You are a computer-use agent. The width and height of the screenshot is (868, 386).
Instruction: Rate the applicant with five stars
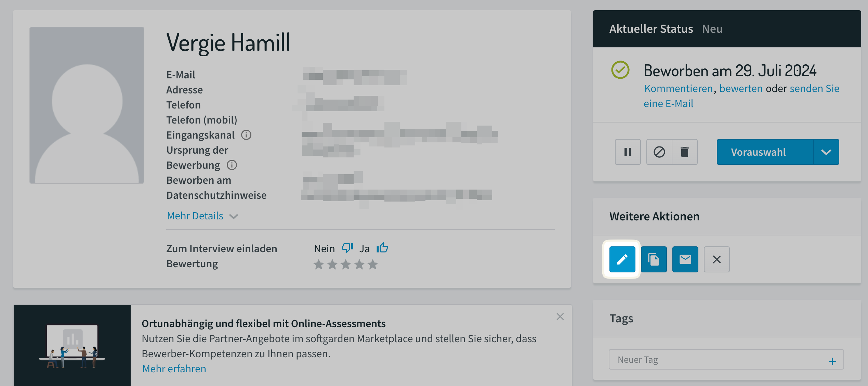pyautogui.click(x=372, y=264)
